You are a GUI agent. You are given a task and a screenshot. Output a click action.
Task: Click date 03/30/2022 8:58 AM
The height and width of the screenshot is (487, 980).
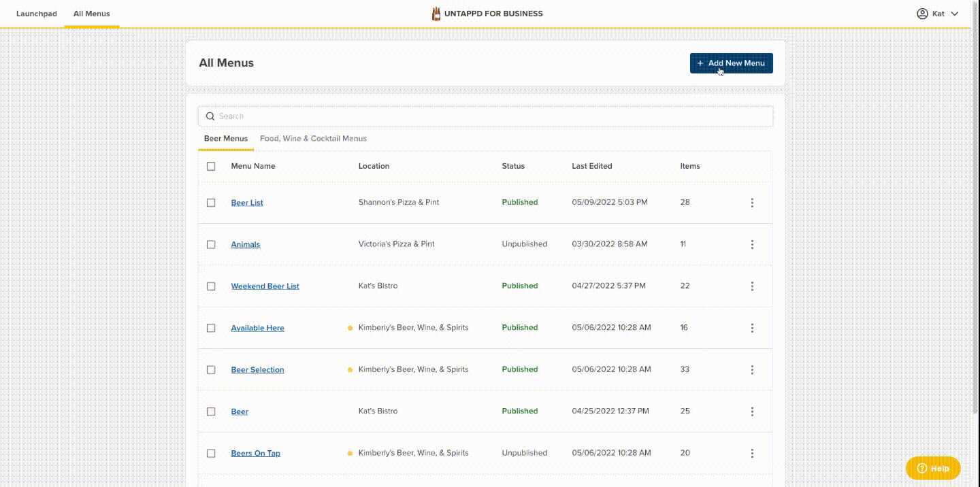click(610, 244)
